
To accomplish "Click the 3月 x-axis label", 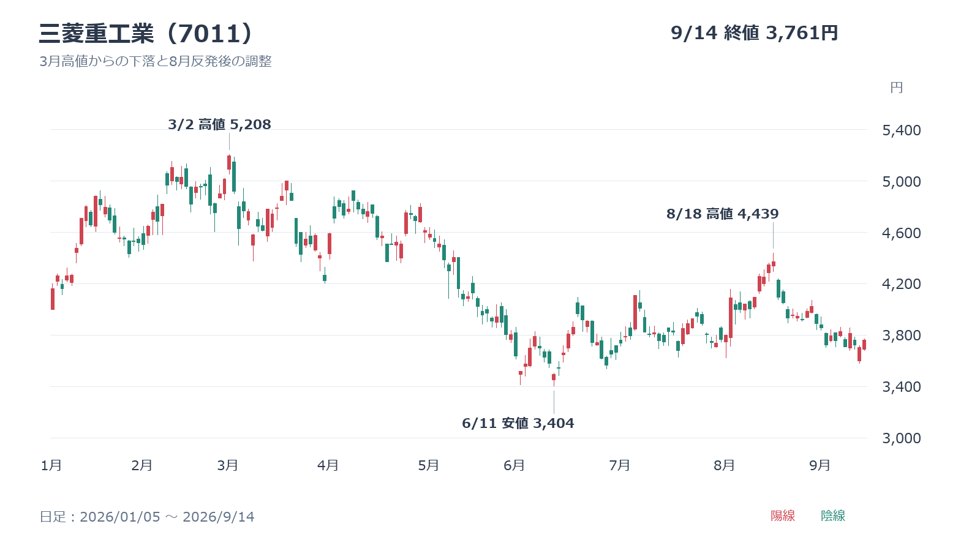I will [228, 465].
